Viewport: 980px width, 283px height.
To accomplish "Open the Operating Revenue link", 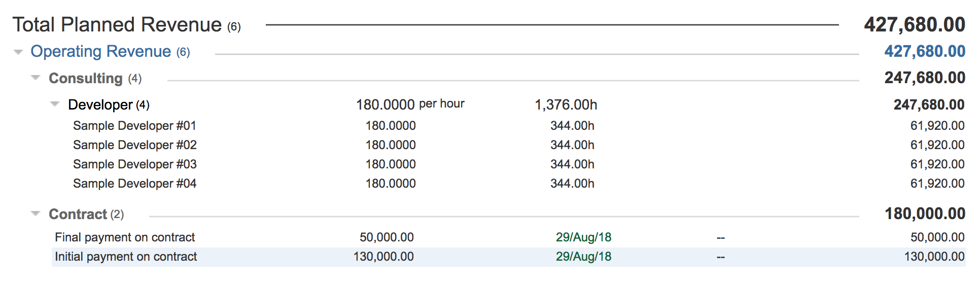I will coord(100,52).
